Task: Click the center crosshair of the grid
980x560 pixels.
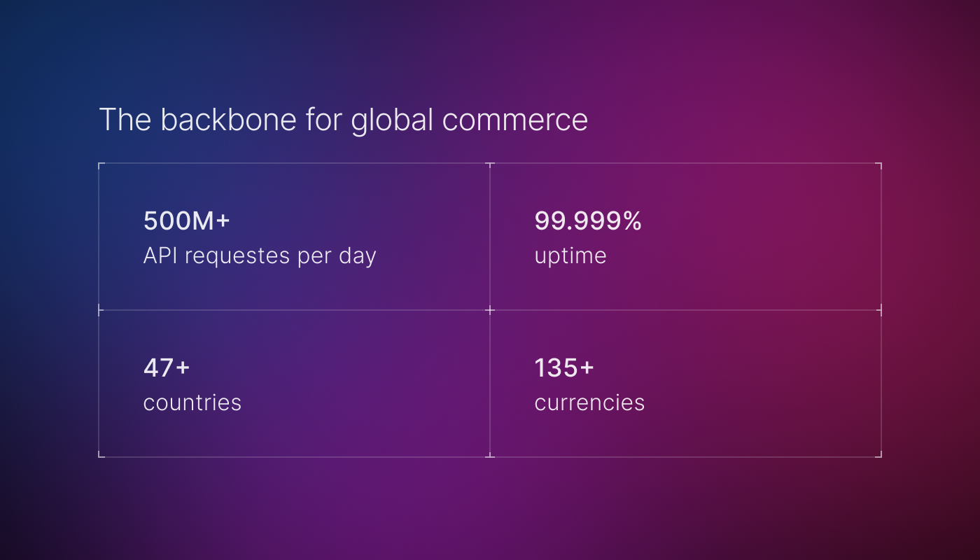Action: (x=490, y=309)
